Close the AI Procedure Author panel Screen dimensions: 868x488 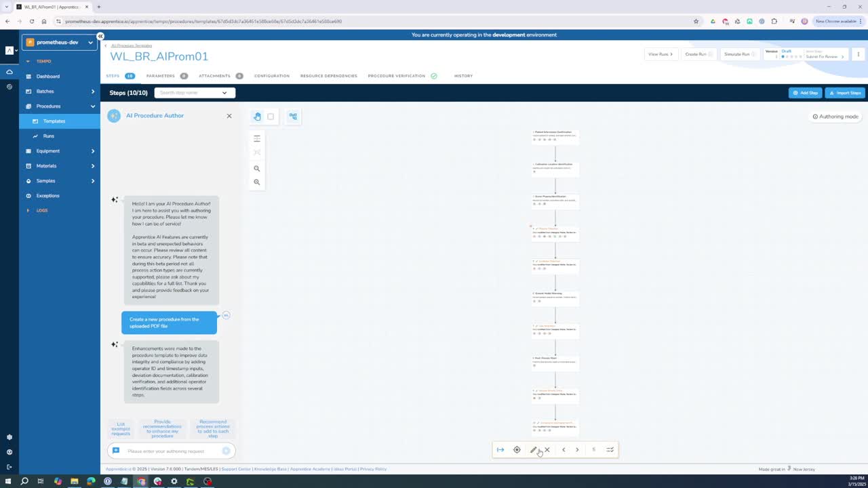click(229, 116)
